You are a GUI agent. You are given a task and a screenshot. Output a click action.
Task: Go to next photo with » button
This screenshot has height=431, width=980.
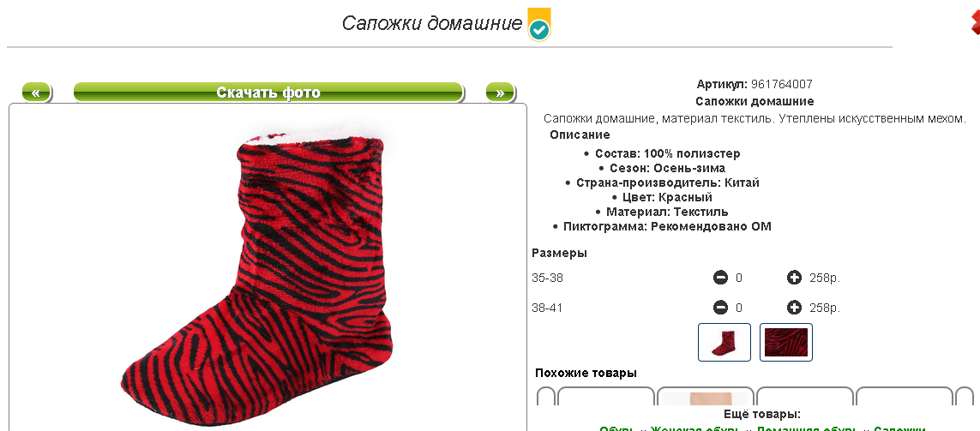pyautogui.click(x=500, y=93)
